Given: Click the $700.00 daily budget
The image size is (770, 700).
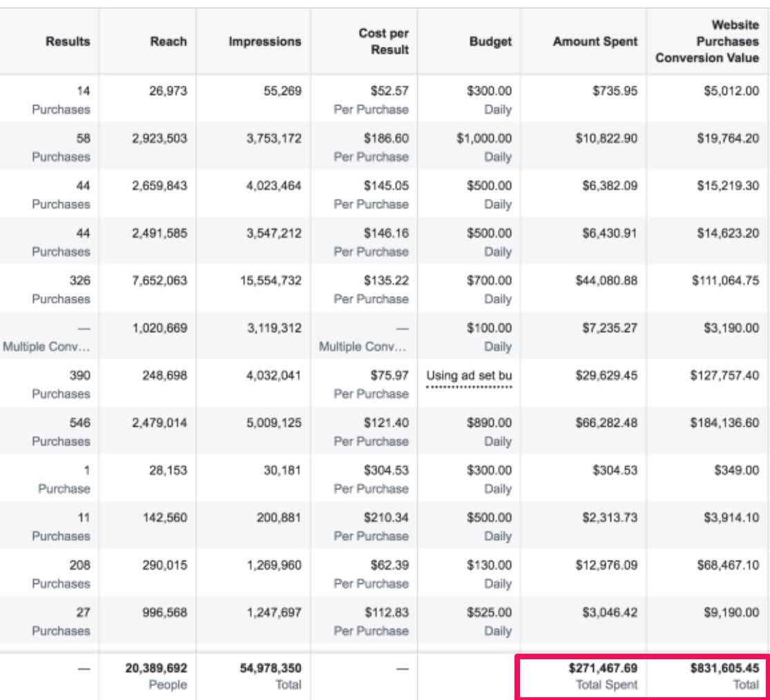Looking at the screenshot, I should (x=489, y=281).
